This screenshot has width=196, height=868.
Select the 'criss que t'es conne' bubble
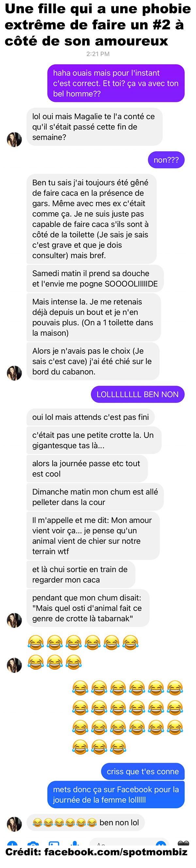(x=143, y=771)
